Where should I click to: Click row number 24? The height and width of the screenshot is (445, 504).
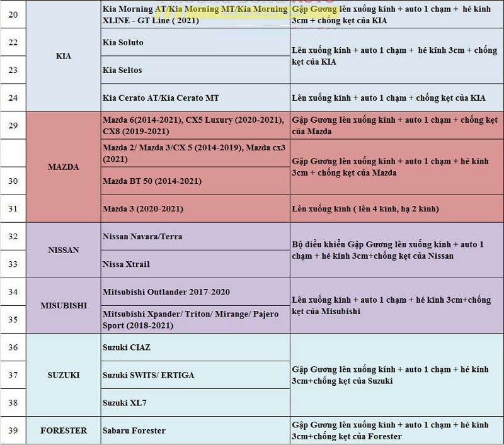coord(13,98)
